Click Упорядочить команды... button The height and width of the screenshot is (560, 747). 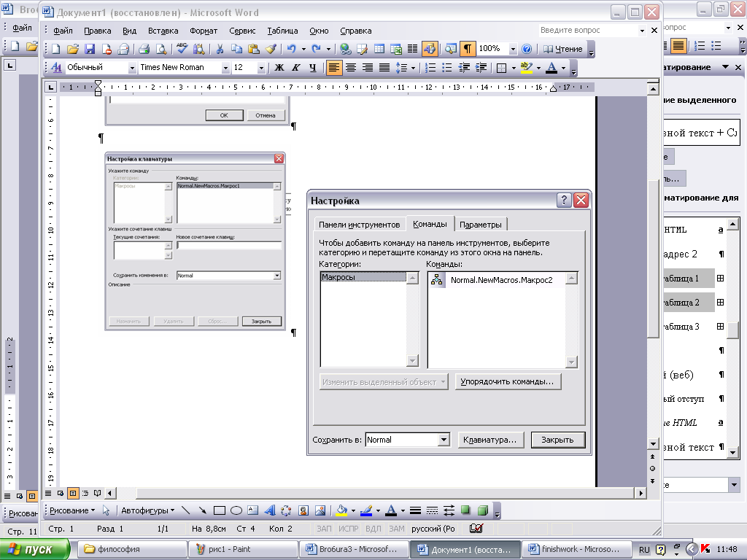click(508, 381)
